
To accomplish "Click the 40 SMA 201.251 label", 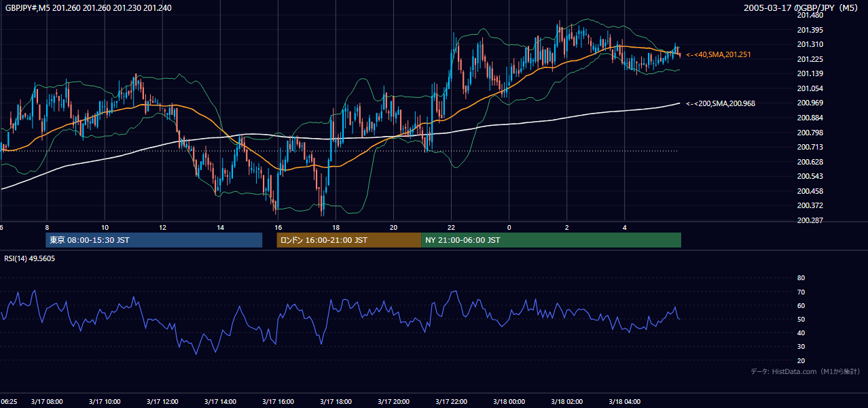I will pos(719,54).
